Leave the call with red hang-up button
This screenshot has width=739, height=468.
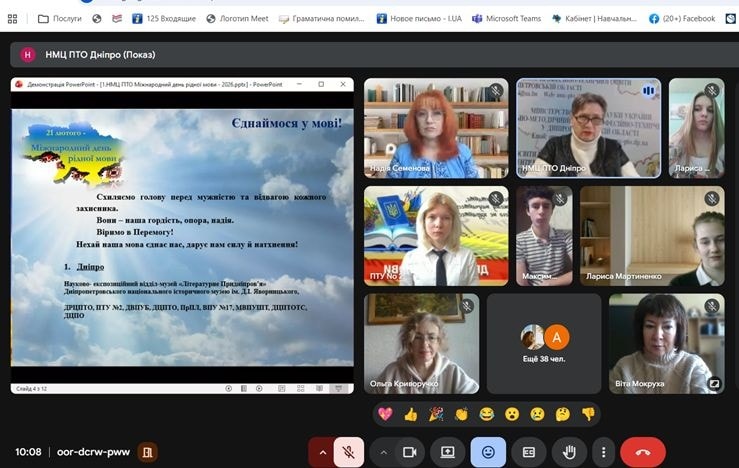(642, 452)
